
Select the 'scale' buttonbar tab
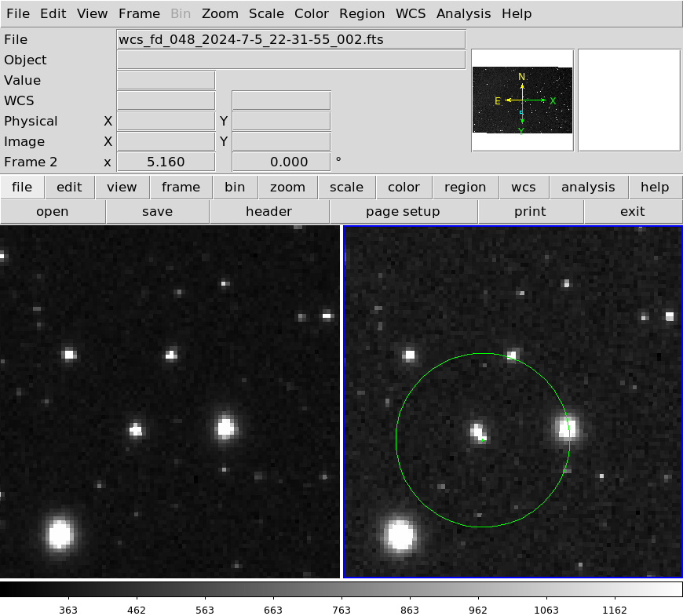pyautogui.click(x=346, y=188)
